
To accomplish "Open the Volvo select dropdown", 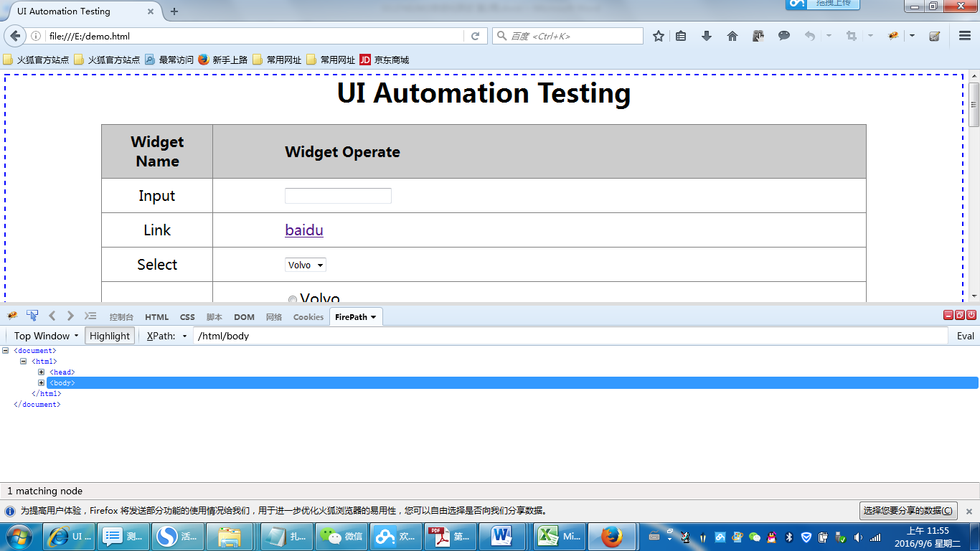I will click(x=306, y=265).
